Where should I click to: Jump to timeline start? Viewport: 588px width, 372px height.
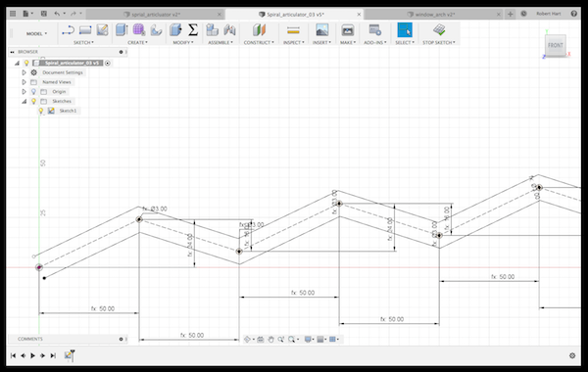click(x=13, y=355)
